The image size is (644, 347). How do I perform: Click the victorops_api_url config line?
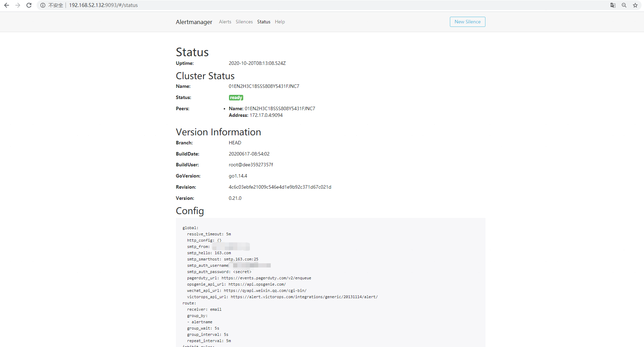coord(282,297)
